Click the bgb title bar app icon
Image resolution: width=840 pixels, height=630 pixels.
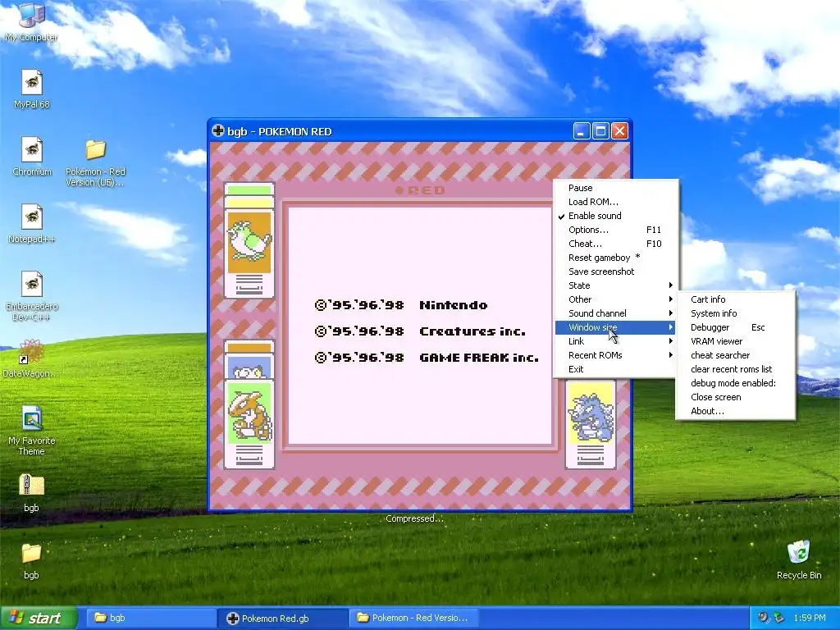click(x=218, y=130)
